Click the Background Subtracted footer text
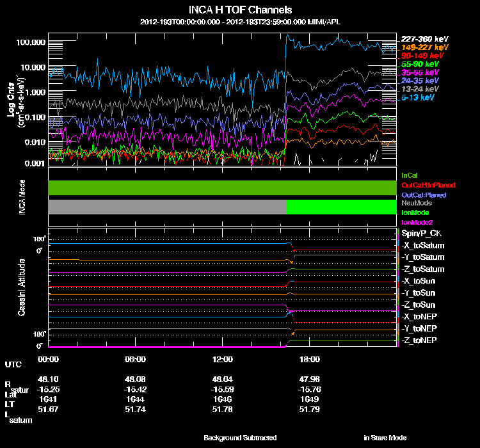Image resolution: width=480 pixels, height=448 pixels. coord(240,438)
